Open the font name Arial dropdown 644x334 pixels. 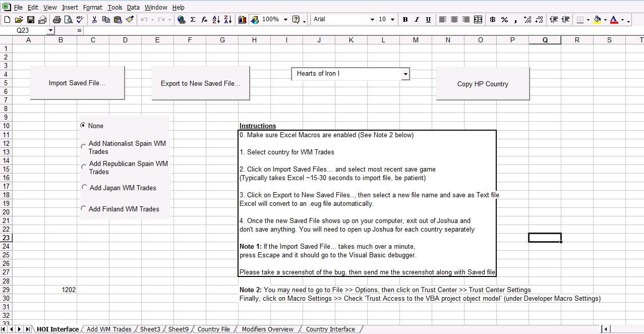pos(372,20)
